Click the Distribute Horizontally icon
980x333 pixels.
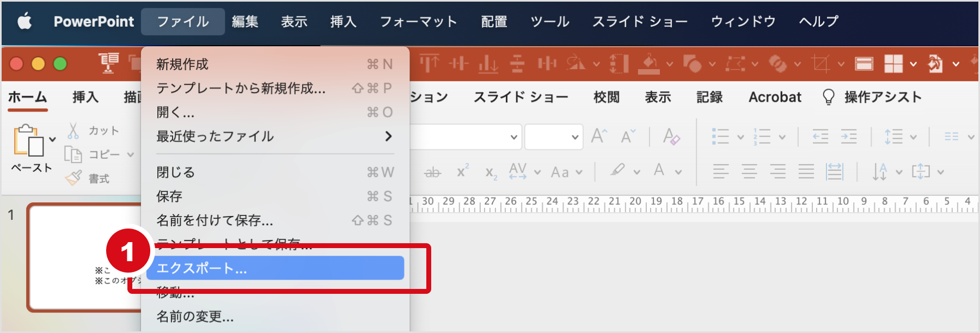coord(547,64)
